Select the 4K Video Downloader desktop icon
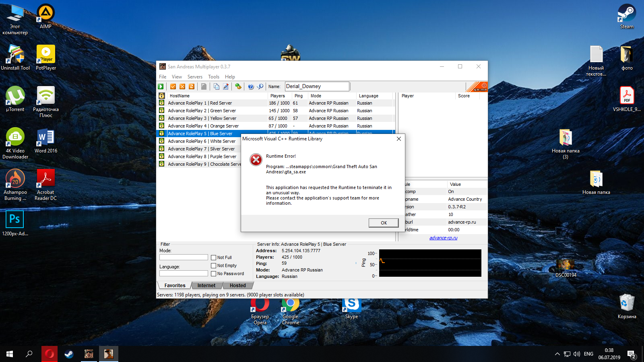This screenshot has width=644, height=362. pyautogui.click(x=15, y=143)
